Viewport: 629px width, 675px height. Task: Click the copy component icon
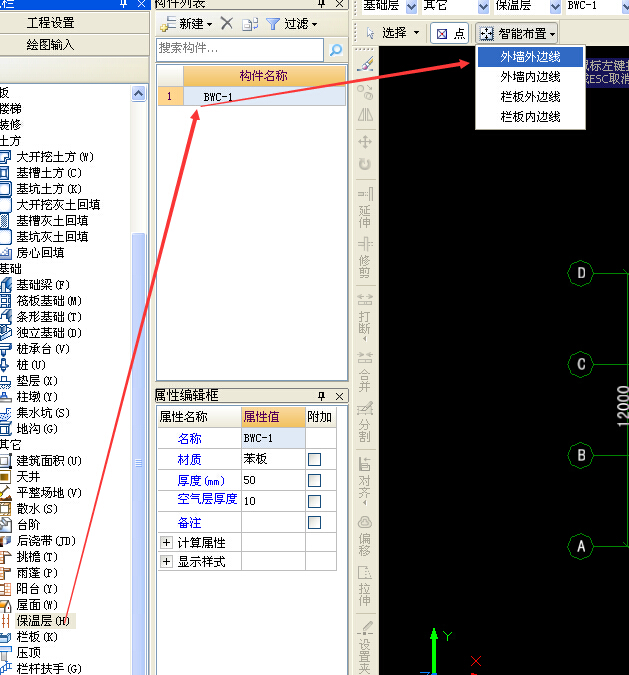tap(250, 24)
